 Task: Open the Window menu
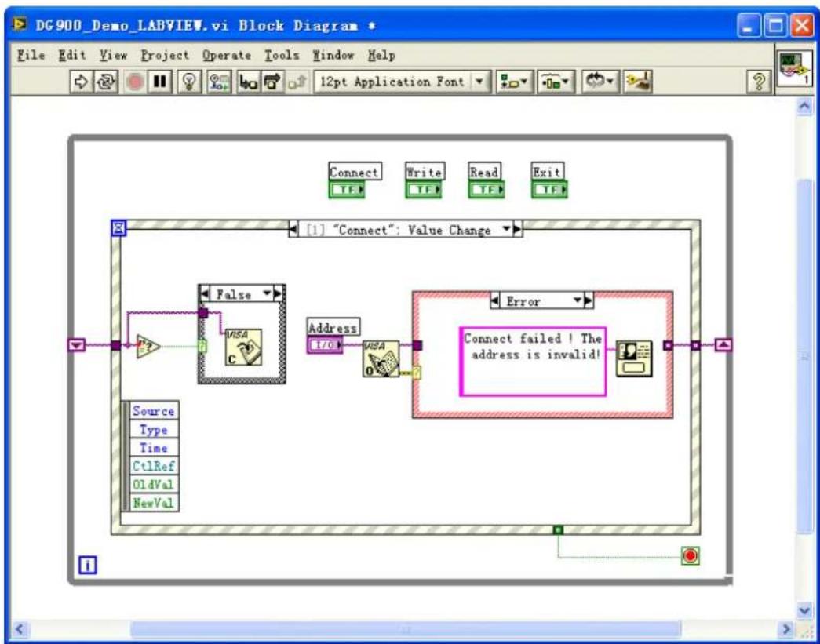(333, 55)
